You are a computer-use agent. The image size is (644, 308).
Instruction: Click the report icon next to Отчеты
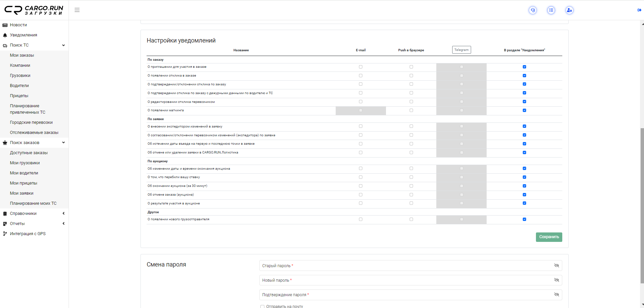tap(5, 224)
